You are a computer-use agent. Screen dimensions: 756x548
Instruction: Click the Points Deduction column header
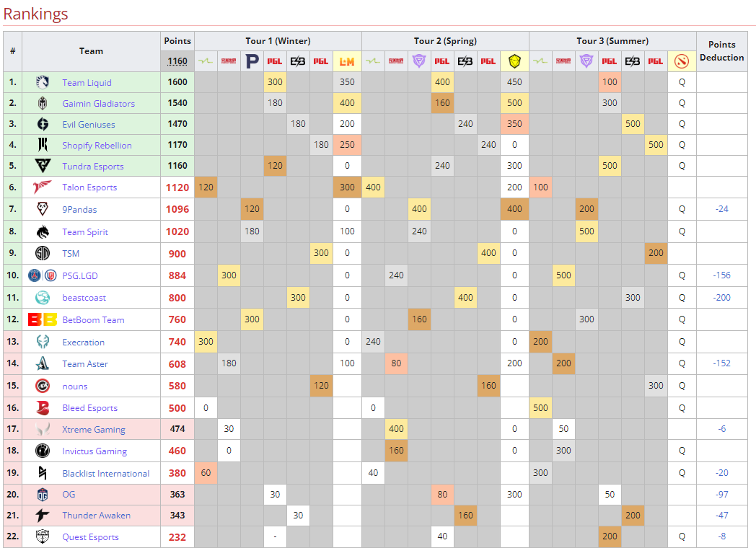(x=722, y=50)
